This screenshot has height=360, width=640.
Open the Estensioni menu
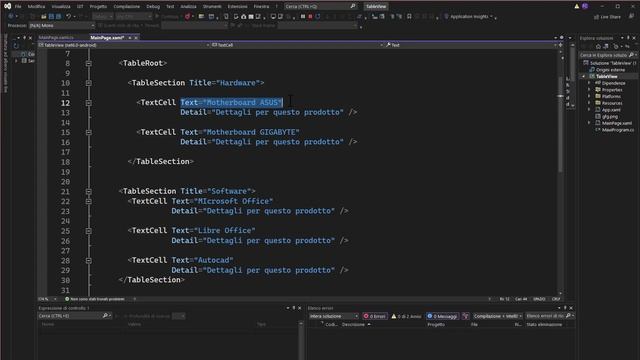(238, 7)
